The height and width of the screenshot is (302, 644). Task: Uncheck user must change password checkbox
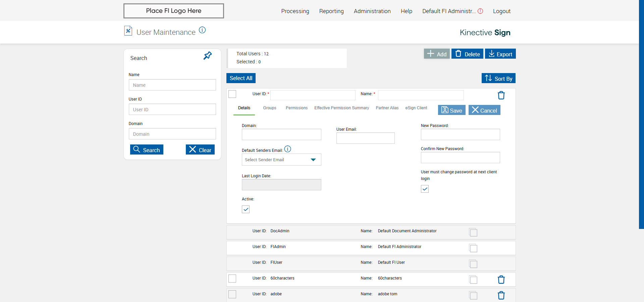425,189
